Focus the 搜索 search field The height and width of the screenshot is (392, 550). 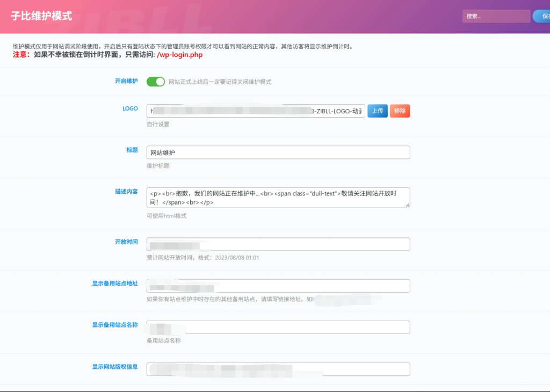[x=496, y=16]
